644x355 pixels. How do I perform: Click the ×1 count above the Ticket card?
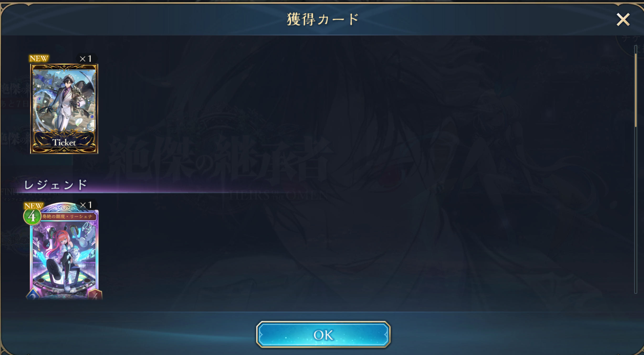pyautogui.click(x=86, y=59)
